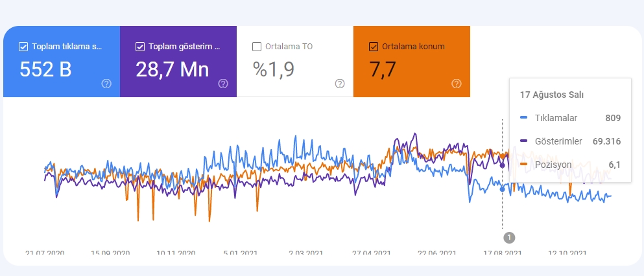Click the orange position data point on chart
644x276 pixels.
(503, 156)
